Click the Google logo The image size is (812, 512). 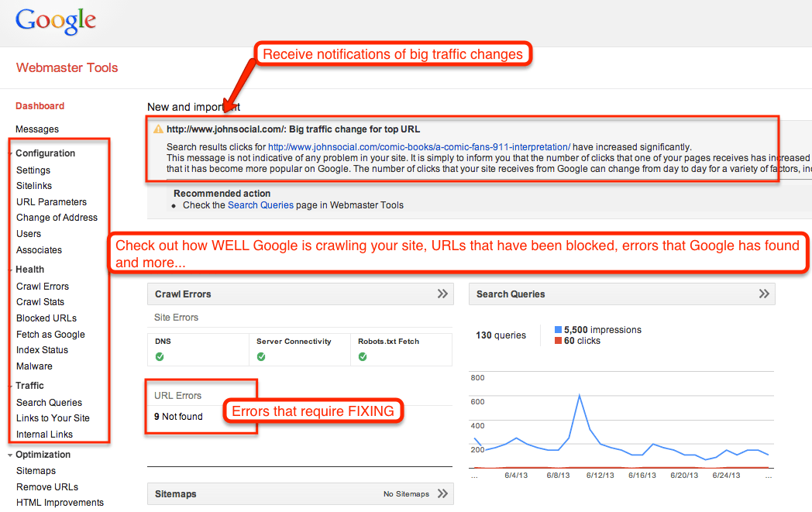tap(55, 21)
